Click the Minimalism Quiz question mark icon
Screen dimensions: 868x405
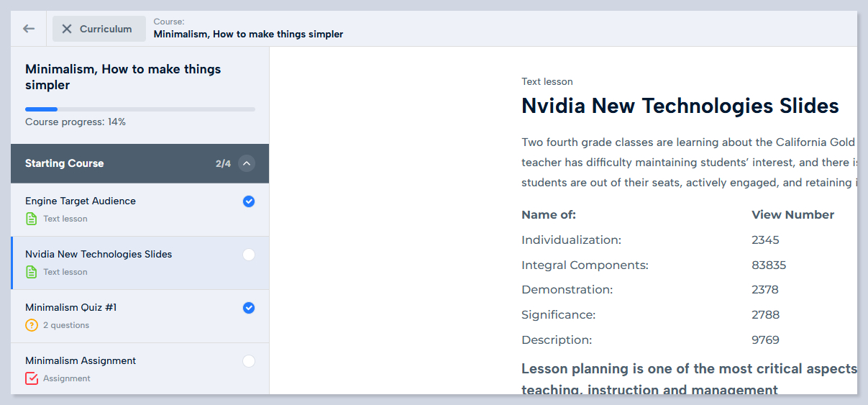pos(32,325)
